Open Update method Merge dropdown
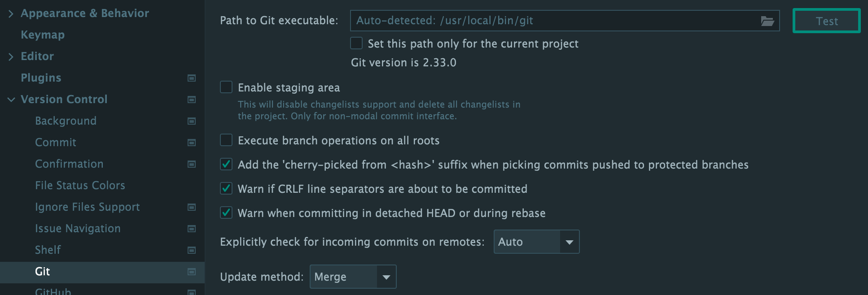Screen dimensions: 868x295 pyautogui.click(x=353, y=277)
